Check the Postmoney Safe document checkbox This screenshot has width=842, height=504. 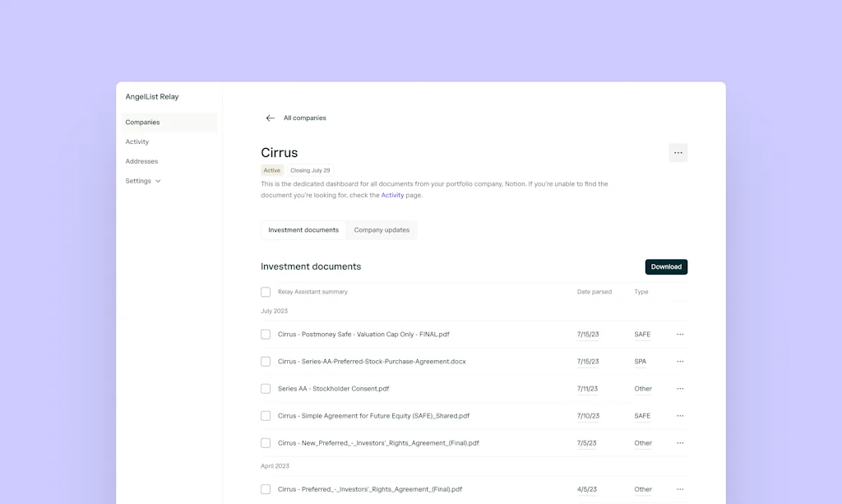pyautogui.click(x=266, y=334)
